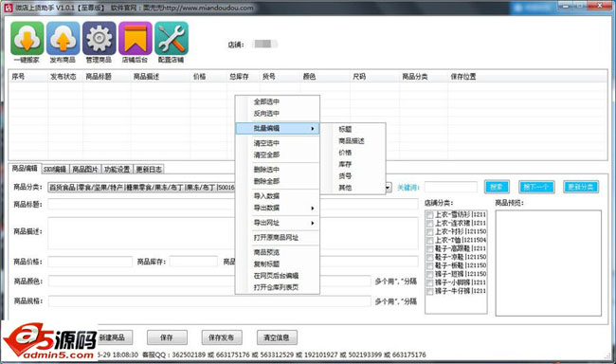The height and width of the screenshot is (364, 616).
Task: Check the 鞋子-板鞋 shop category
Action: point(430,266)
